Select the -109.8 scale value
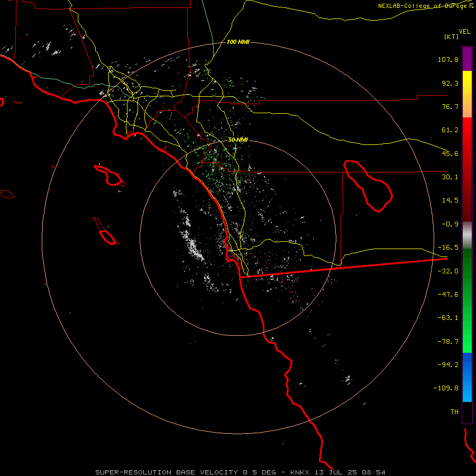 tap(446, 388)
